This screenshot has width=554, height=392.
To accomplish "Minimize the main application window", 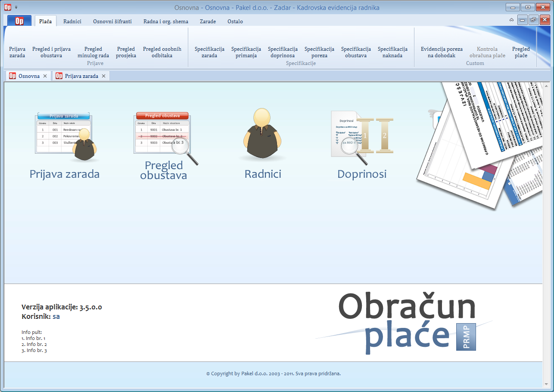I will 512,7.
